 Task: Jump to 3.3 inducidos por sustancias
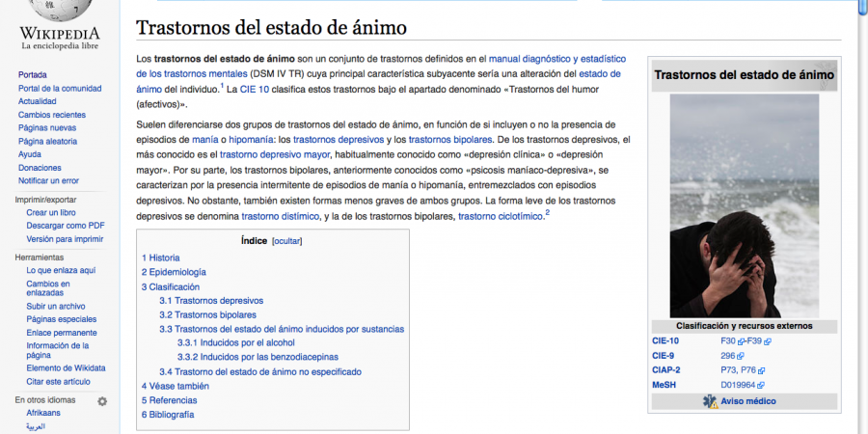pyautogui.click(x=282, y=330)
